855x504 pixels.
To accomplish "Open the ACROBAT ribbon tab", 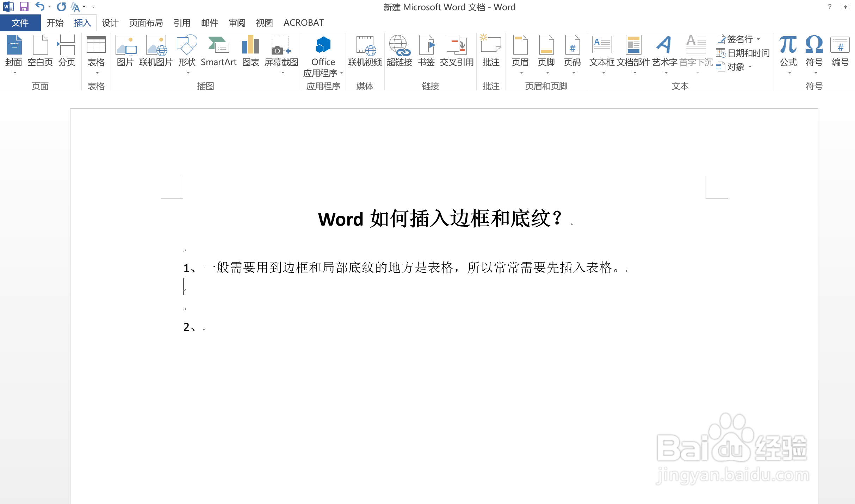I will click(x=303, y=22).
